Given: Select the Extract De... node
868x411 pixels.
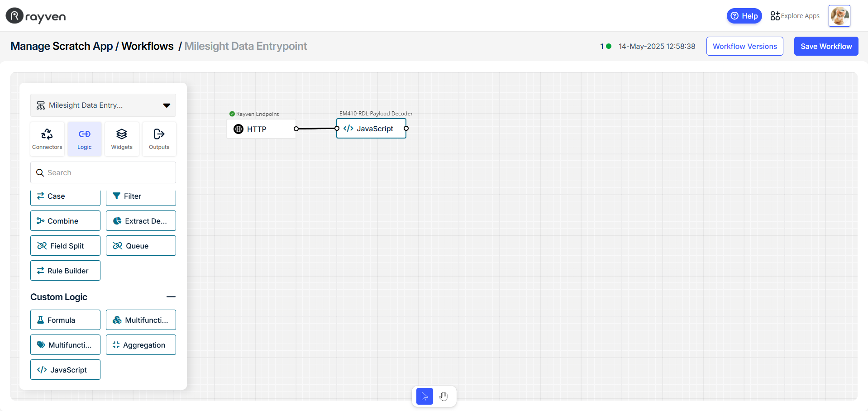Looking at the screenshot, I should pos(141,221).
